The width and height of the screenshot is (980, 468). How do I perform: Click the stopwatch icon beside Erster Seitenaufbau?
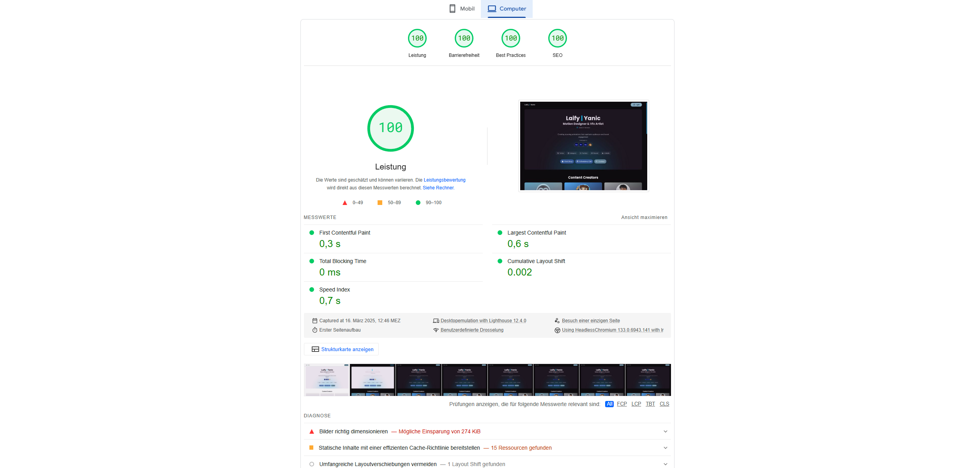point(315,330)
